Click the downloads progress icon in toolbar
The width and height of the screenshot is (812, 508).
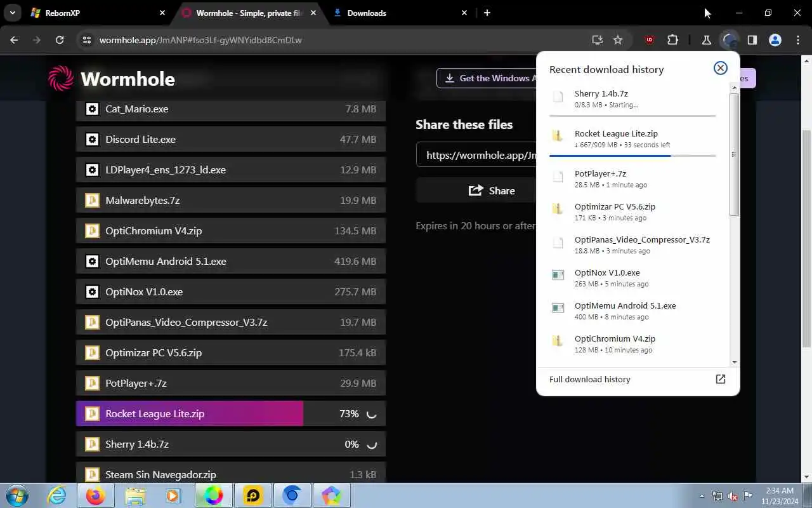(x=730, y=40)
